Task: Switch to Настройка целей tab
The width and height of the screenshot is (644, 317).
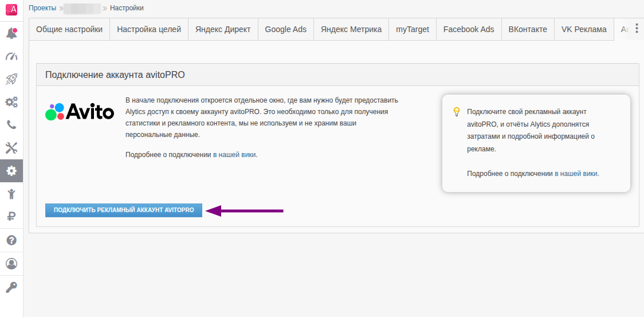Action: click(149, 30)
